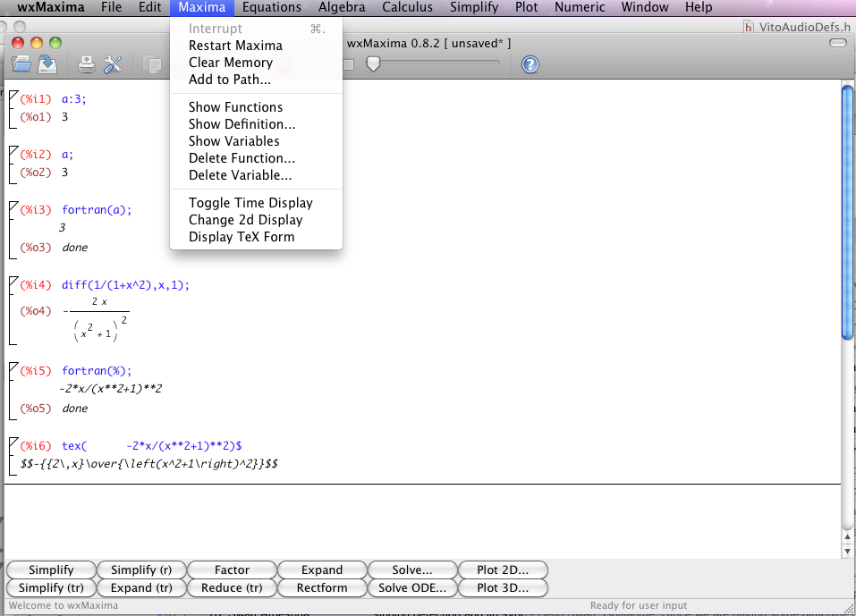Open the Calculus menu

pos(407,7)
